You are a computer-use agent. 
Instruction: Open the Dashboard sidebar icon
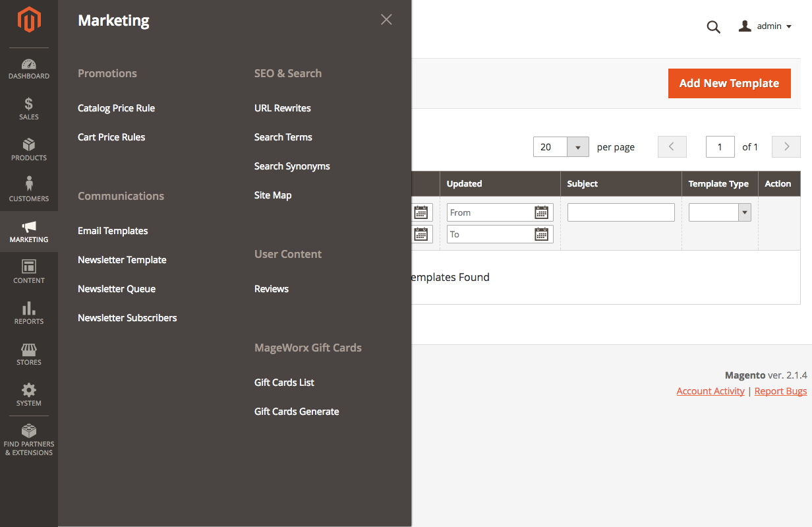click(29, 69)
